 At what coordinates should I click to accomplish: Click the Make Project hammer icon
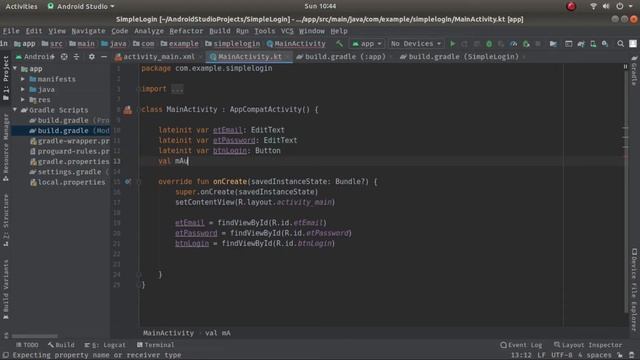coord(339,43)
